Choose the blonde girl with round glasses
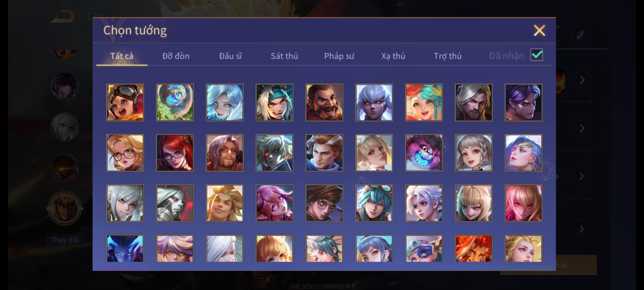The width and height of the screenshot is (644, 290). click(x=125, y=153)
